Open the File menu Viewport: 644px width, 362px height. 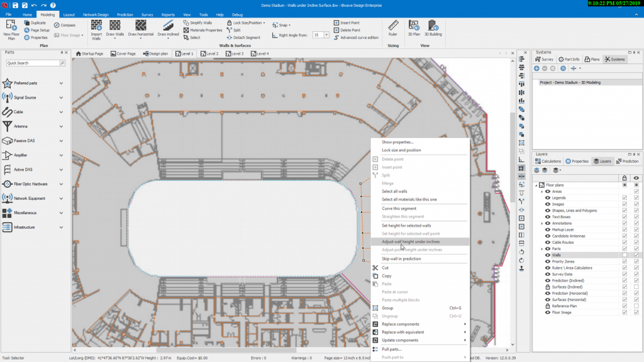(x=8, y=15)
